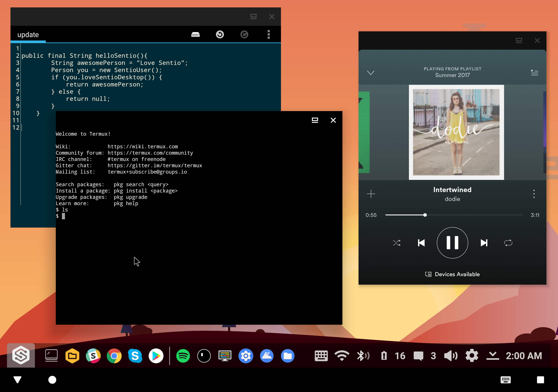Toggle repeat mode in Spotify

click(508, 243)
